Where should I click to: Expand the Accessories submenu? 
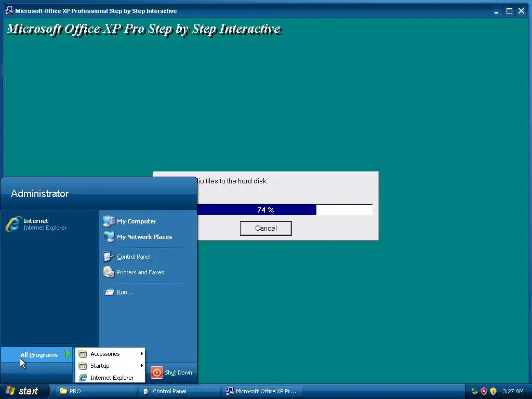[110, 354]
